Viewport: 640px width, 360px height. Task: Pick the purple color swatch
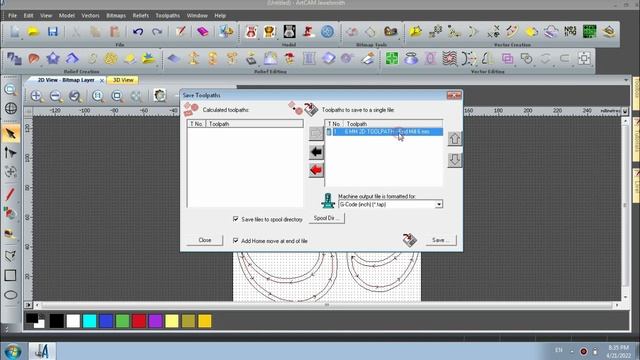point(156,321)
